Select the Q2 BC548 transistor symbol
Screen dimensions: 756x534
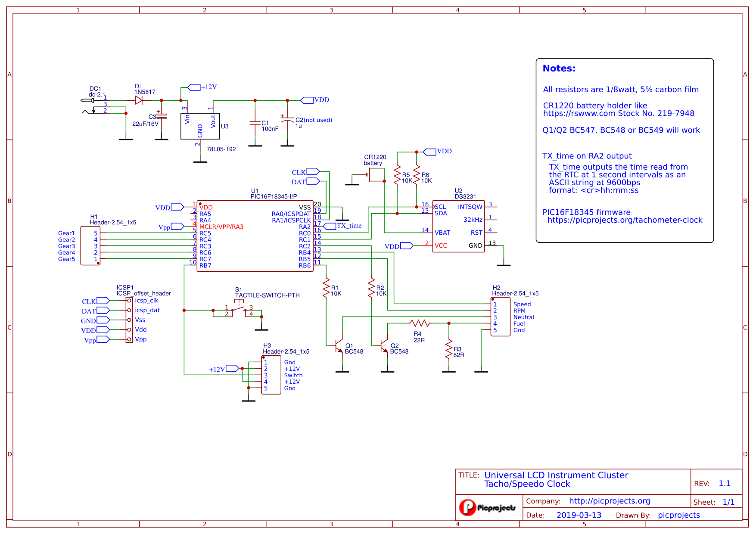click(x=385, y=345)
